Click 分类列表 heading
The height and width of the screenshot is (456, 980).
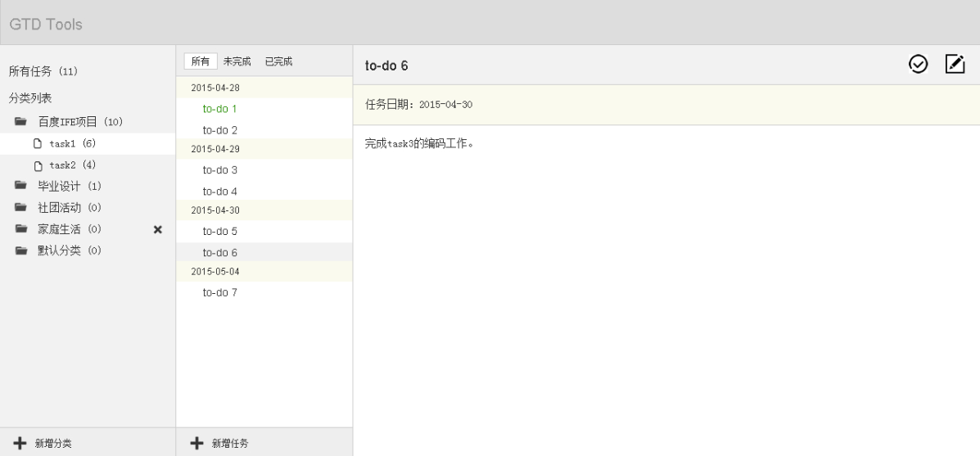pyautogui.click(x=30, y=98)
